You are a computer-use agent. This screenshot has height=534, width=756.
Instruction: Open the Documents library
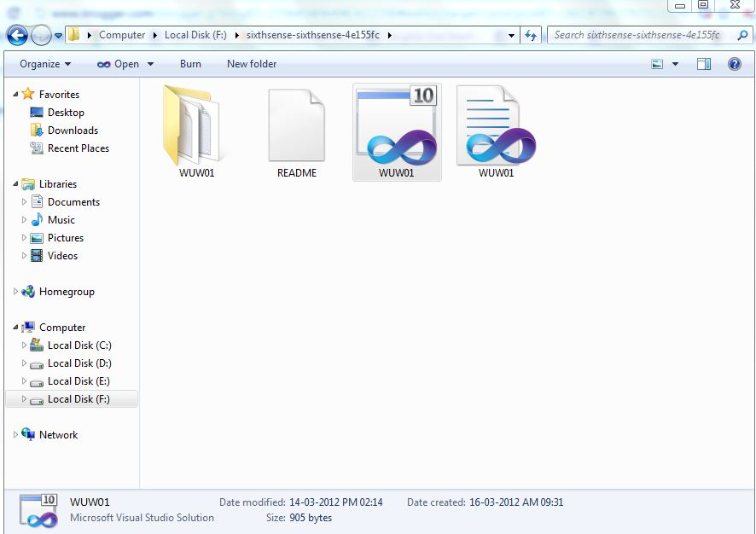click(73, 202)
